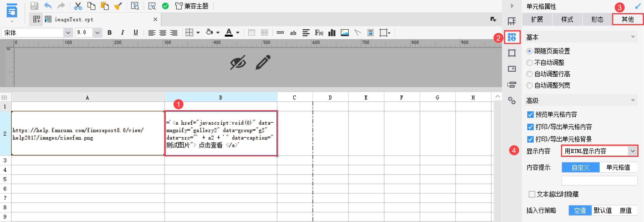Click the 兼容主题 button
644x222 pixels.
coord(192,6)
